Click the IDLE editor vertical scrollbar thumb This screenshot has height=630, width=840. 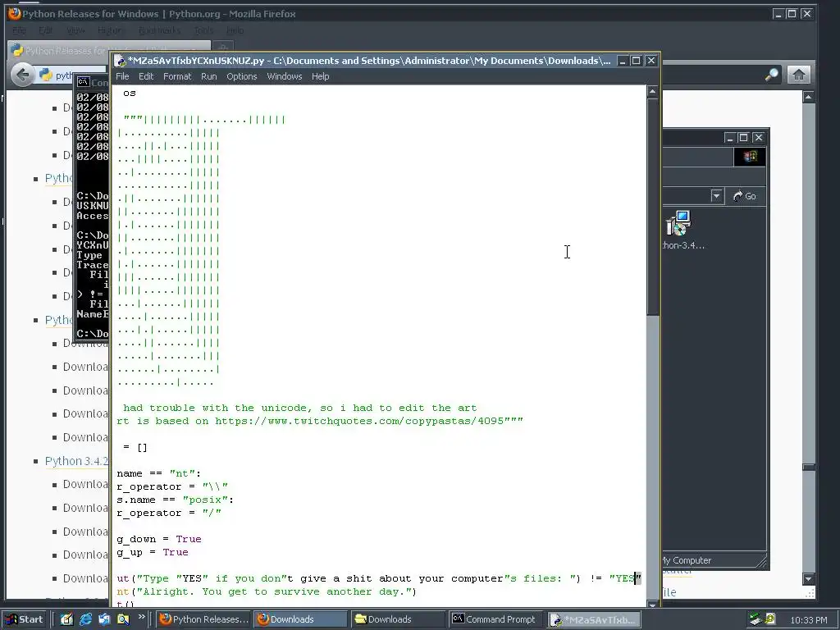point(652,207)
